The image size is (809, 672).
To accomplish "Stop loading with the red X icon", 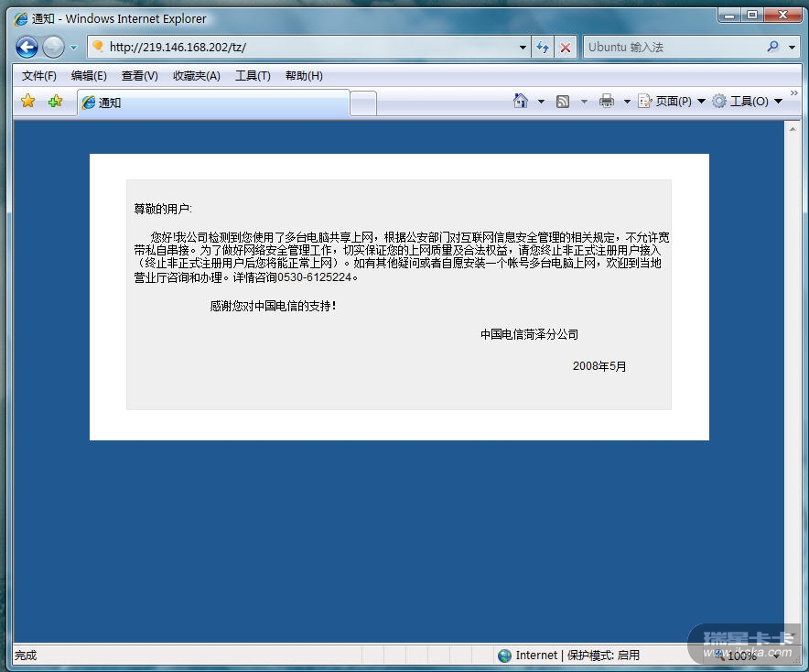I will tap(566, 48).
